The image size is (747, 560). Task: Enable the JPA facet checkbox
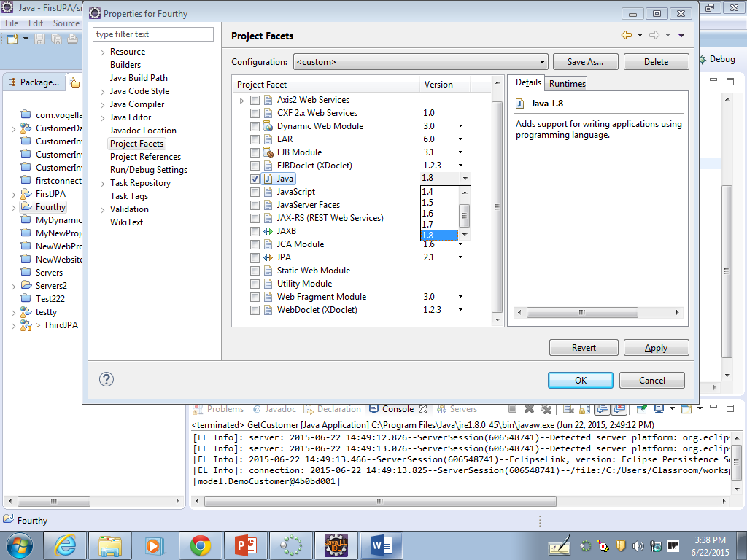pos(255,257)
